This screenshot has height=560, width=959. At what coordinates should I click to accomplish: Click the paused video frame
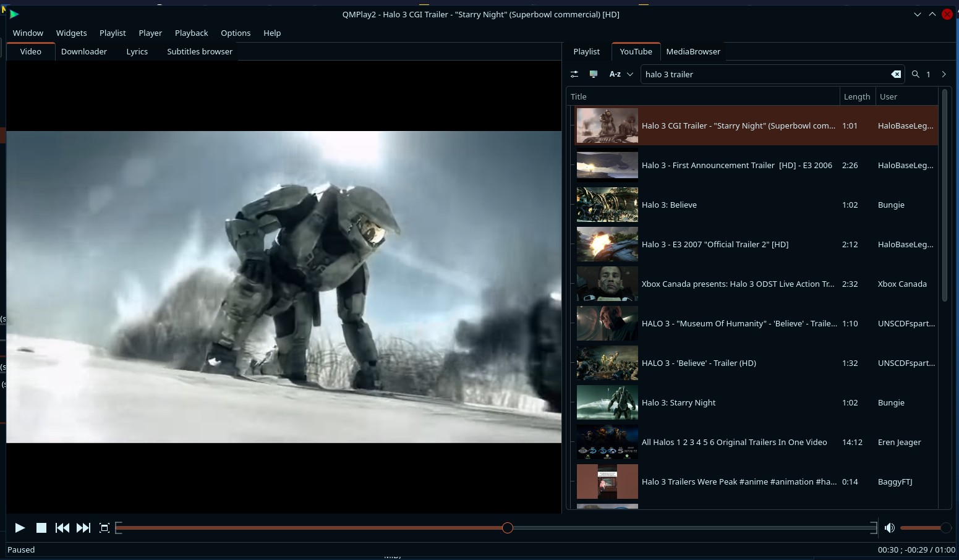(284, 287)
